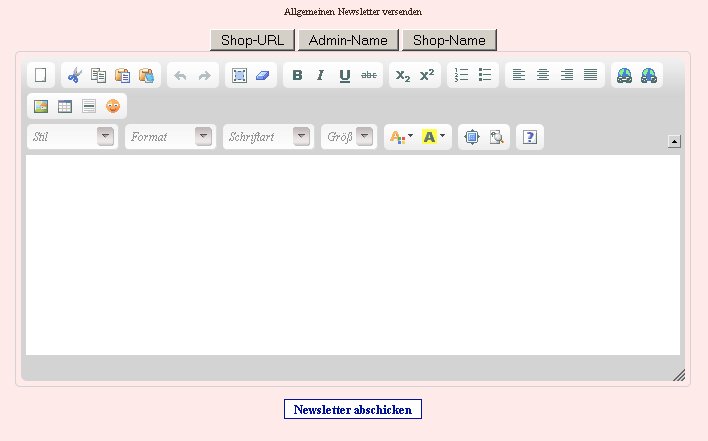Viewport: 708px width, 441px height.
Task: Collapse the editor toolbar
Action: (x=674, y=141)
